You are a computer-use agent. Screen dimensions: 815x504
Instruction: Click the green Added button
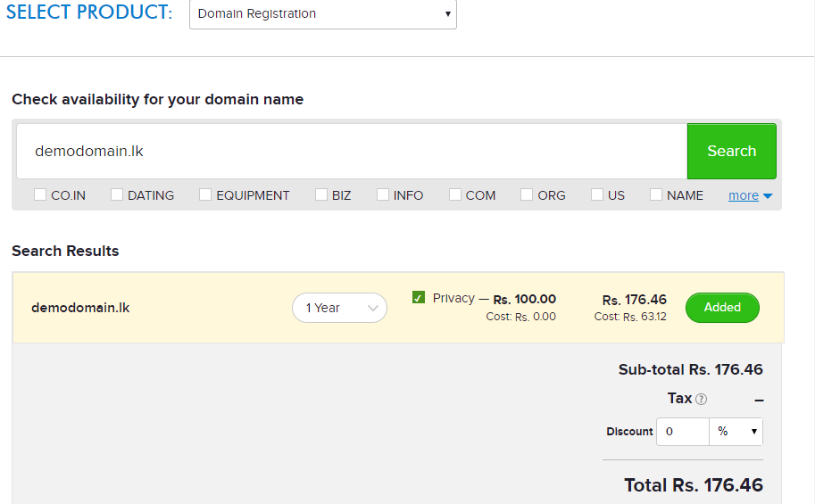click(722, 308)
